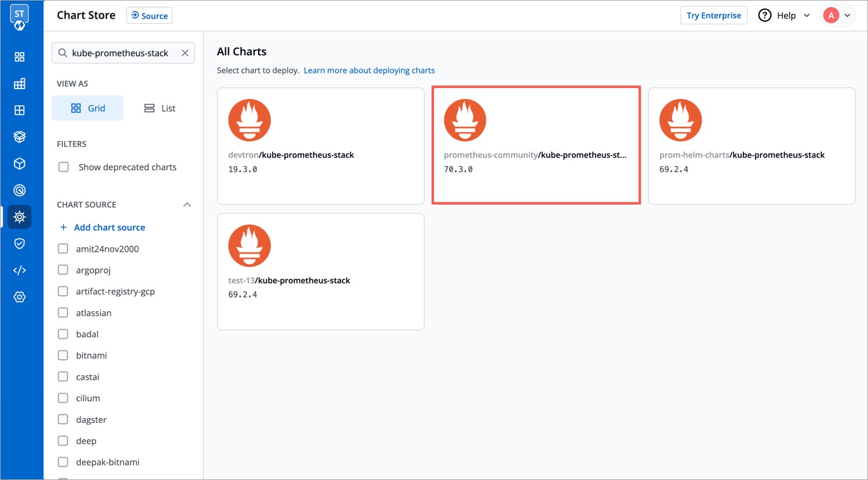Image resolution: width=868 pixels, height=480 pixels.
Task: Check the bitnami chart source checkbox
Action: (63, 356)
